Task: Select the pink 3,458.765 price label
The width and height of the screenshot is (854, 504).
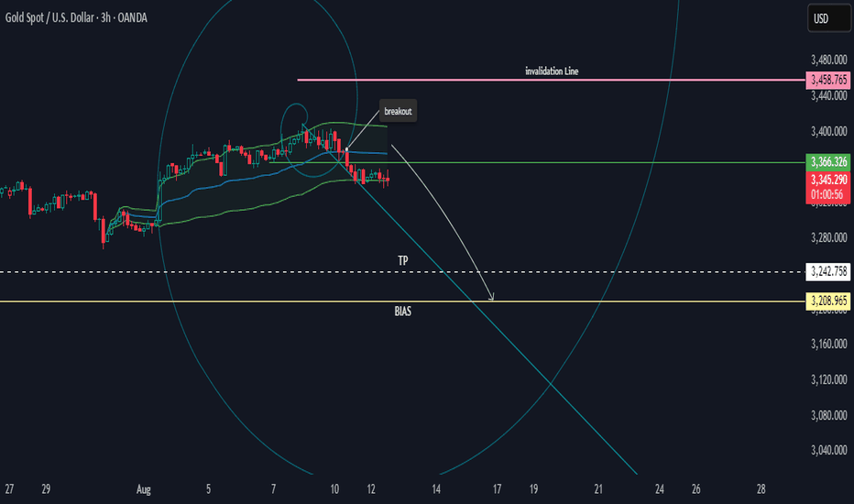Action: tap(828, 80)
